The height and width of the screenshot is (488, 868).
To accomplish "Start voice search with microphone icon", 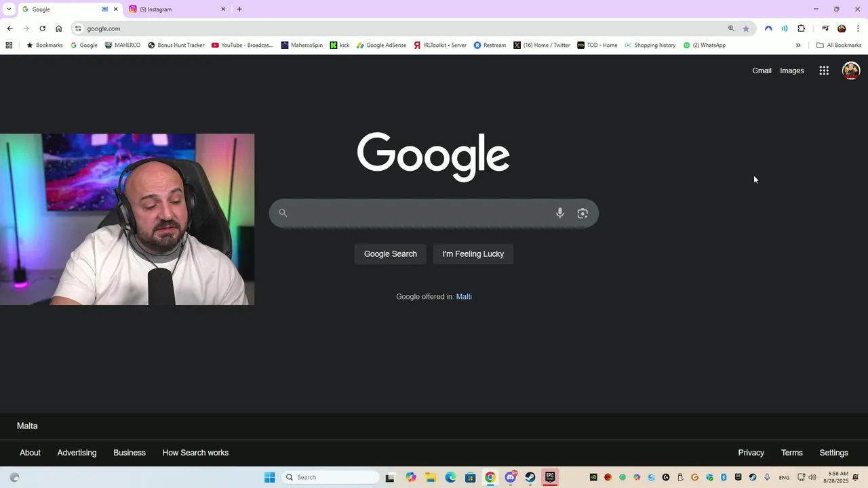I will (x=560, y=213).
